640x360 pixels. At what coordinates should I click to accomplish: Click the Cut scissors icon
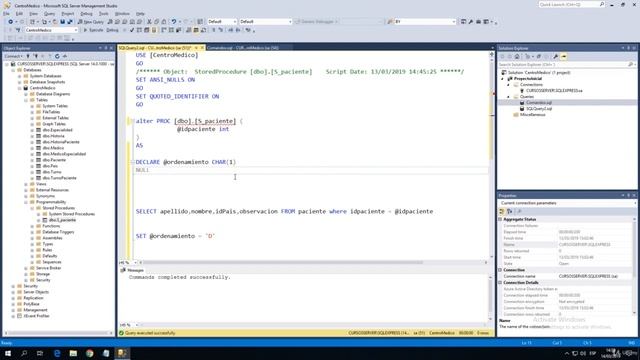(149, 22)
